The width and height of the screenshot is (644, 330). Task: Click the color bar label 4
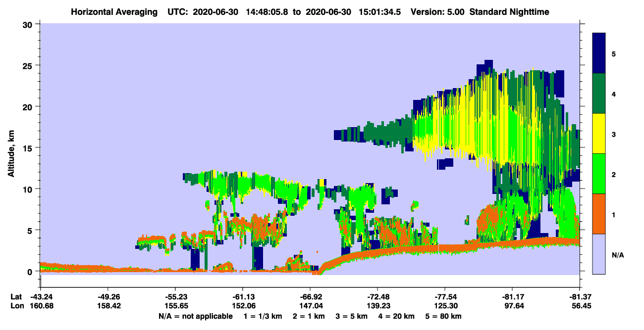tap(613, 94)
